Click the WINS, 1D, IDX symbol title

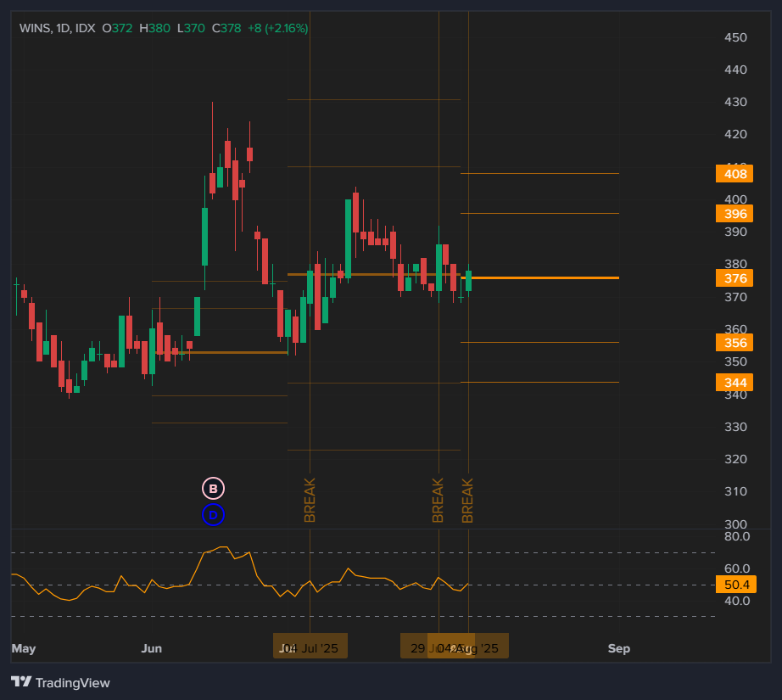click(58, 28)
